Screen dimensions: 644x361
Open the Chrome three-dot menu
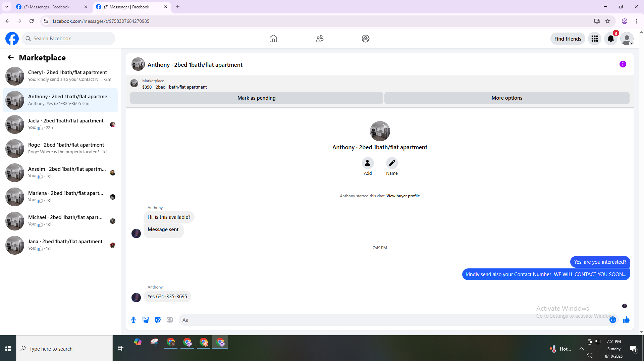[637, 21]
